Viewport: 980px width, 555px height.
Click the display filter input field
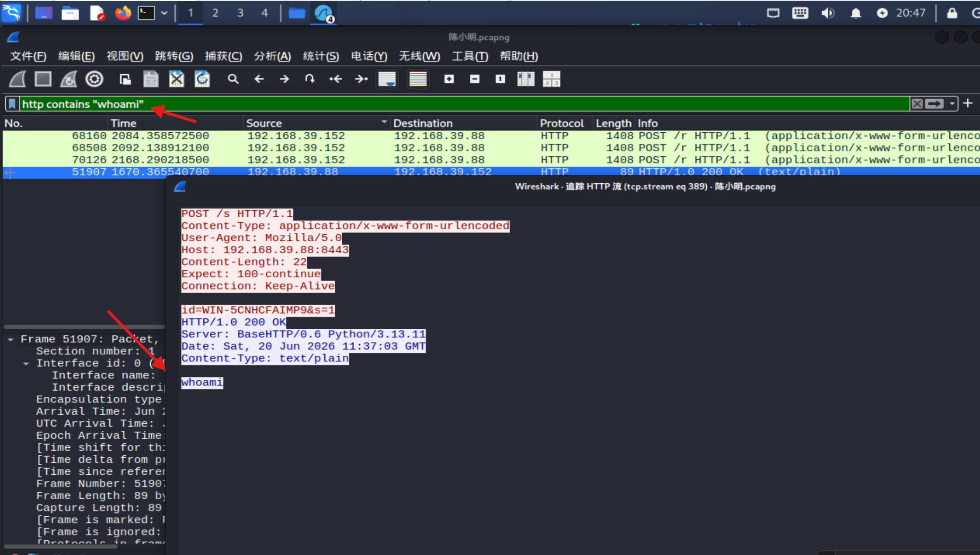click(464, 104)
